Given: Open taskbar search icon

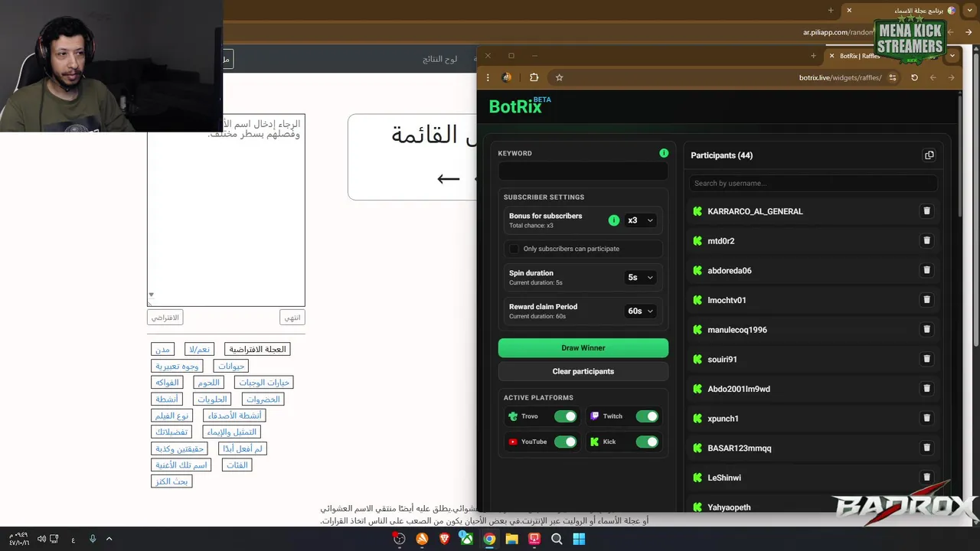Looking at the screenshot, I should [557, 539].
